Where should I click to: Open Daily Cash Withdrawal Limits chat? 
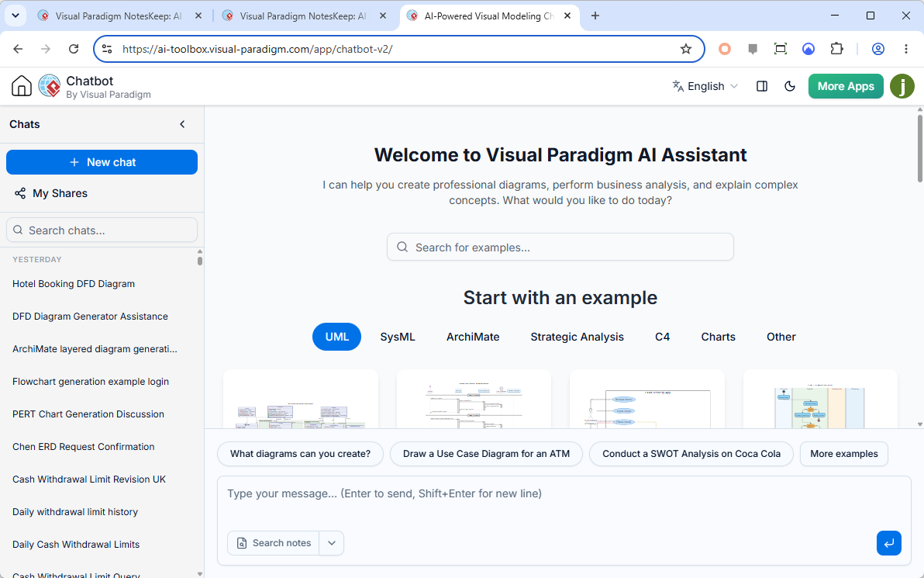[76, 545]
